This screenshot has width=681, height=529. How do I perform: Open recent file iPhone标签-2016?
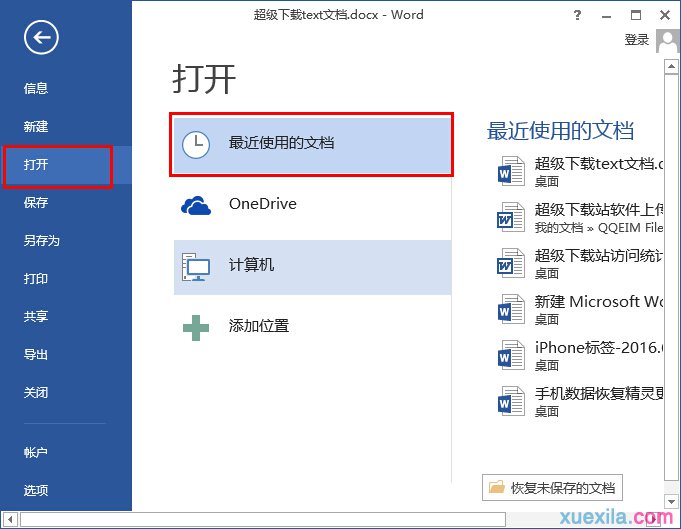coord(579,355)
